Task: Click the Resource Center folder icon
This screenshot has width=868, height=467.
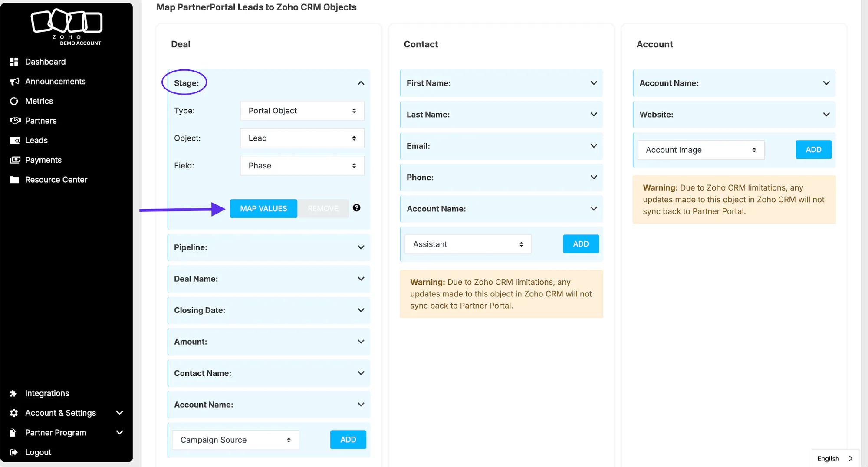Action: [15, 180]
